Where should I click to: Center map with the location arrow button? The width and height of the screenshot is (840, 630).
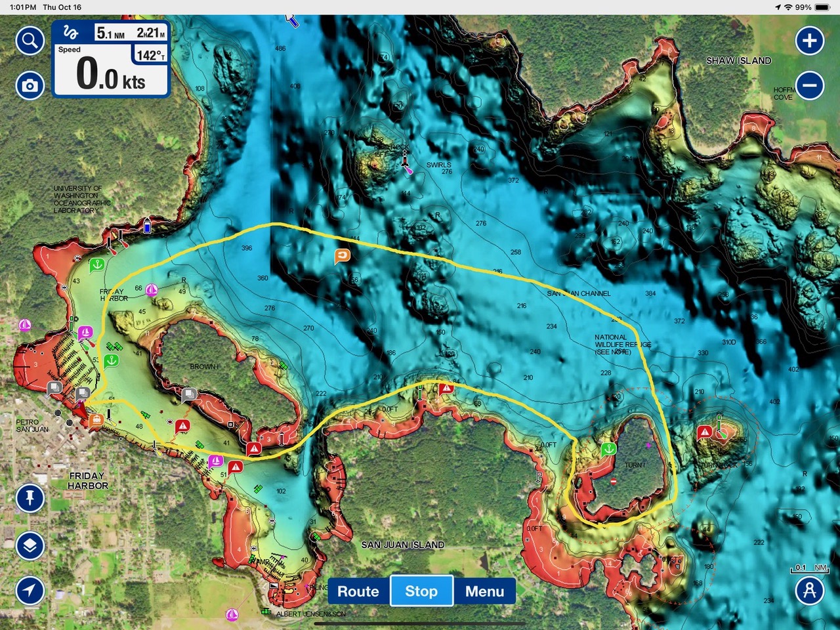[30, 590]
